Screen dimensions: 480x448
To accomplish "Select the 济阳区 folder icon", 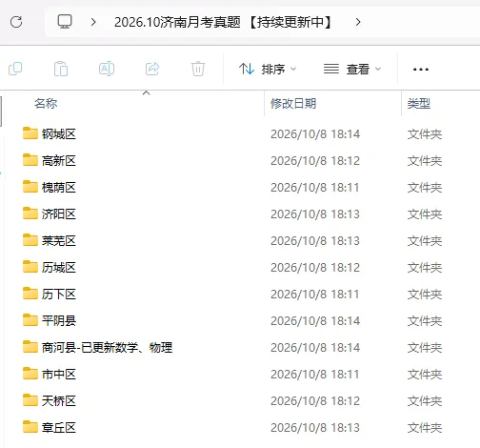I will [30, 214].
